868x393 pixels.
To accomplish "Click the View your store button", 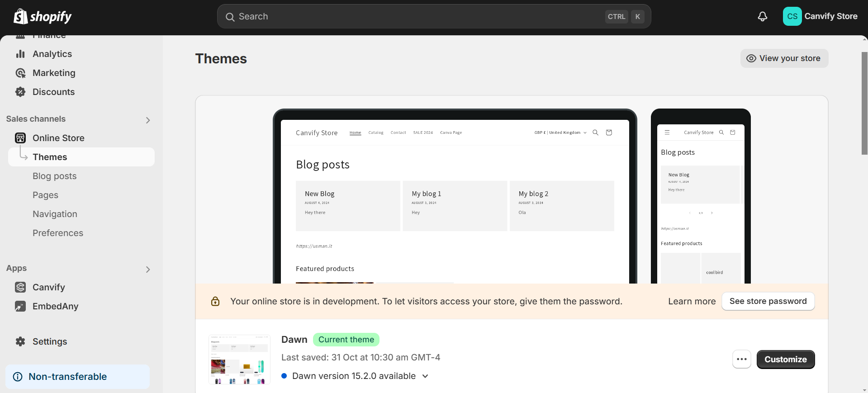I will [x=784, y=58].
